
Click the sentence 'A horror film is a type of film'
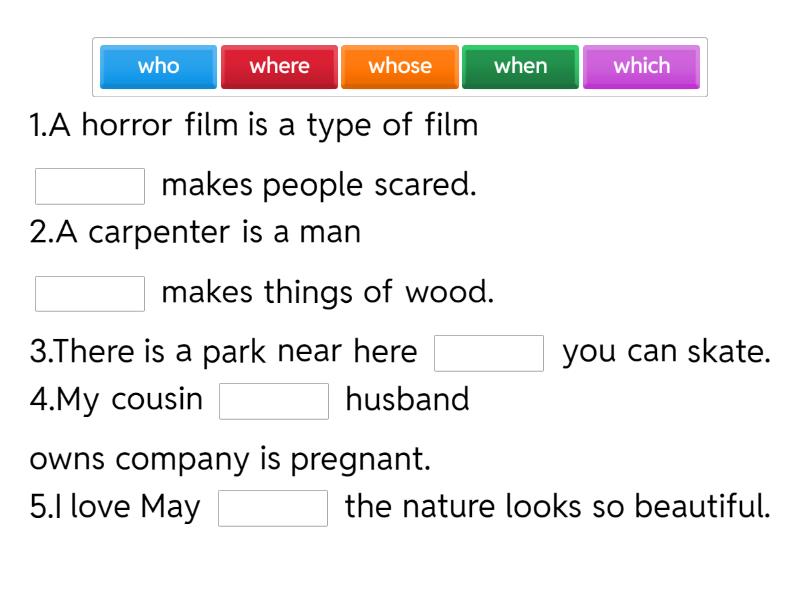pyautogui.click(x=254, y=126)
